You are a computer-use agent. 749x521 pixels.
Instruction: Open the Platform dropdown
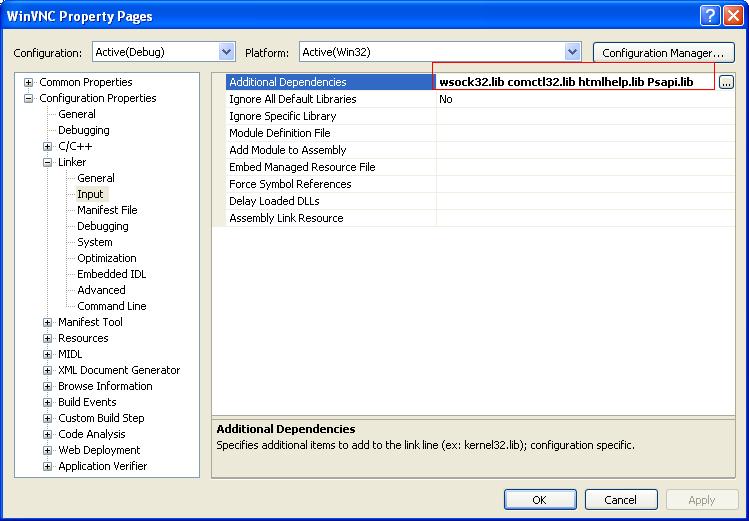[x=572, y=52]
